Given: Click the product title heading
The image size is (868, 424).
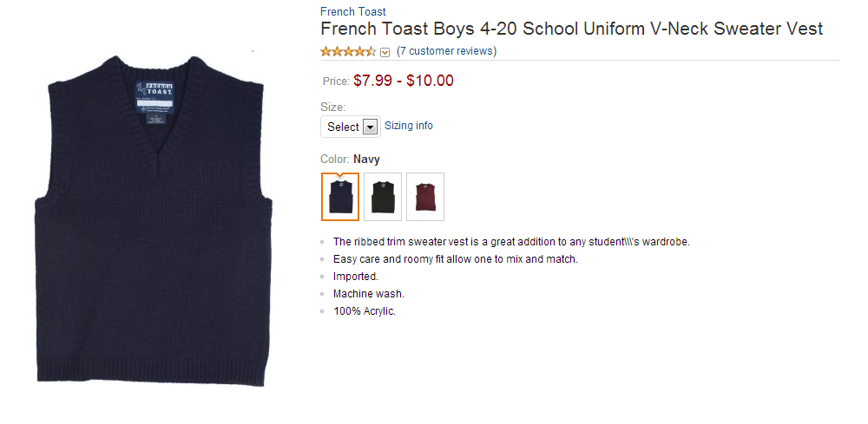Looking at the screenshot, I should 571,29.
